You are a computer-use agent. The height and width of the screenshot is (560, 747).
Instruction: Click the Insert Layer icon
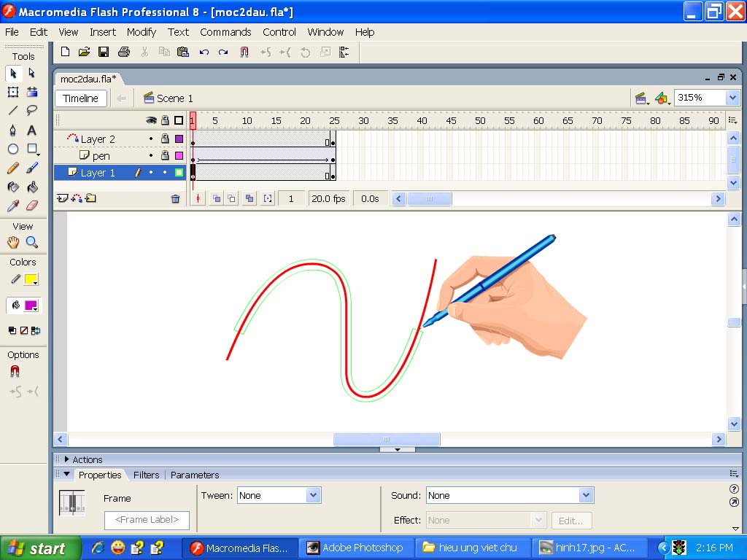62,198
